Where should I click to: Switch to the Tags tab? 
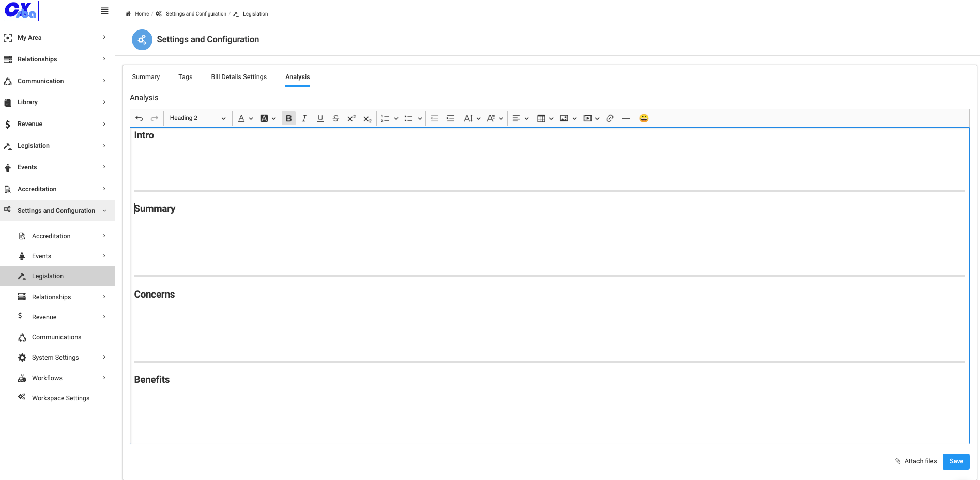tap(186, 77)
